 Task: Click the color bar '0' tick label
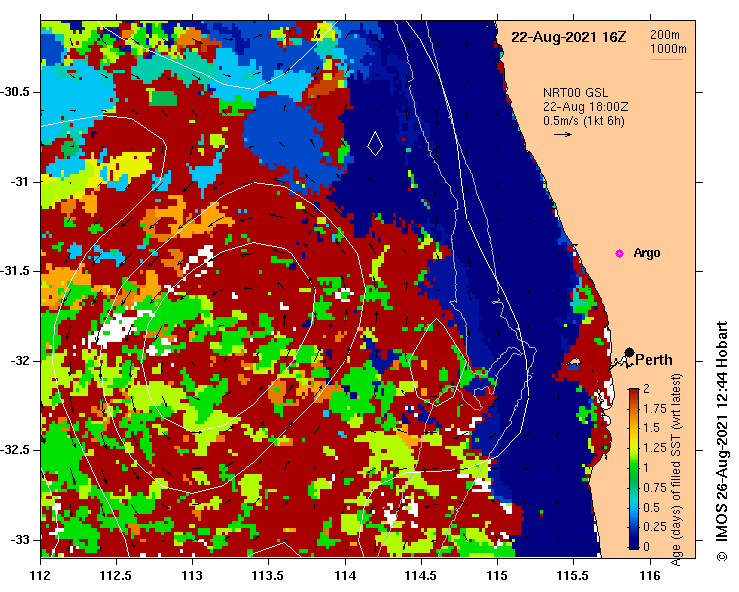647,547
